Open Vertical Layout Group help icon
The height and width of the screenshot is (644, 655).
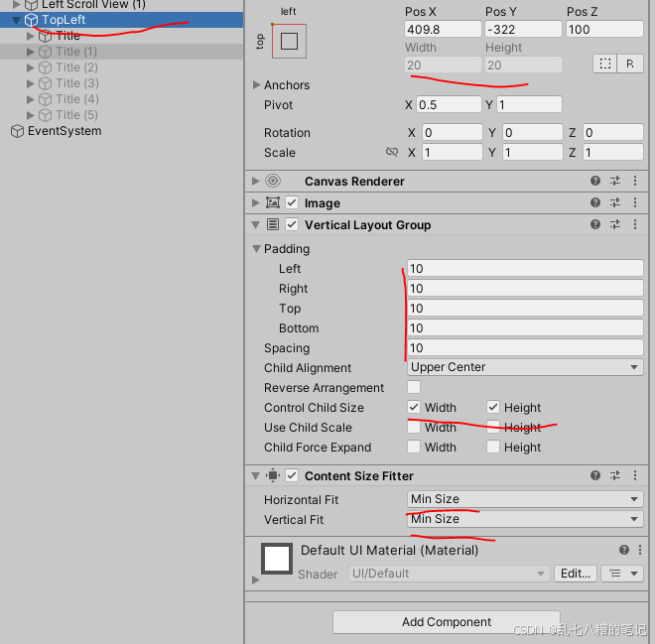pyautogui.click(x=595, y=224)
